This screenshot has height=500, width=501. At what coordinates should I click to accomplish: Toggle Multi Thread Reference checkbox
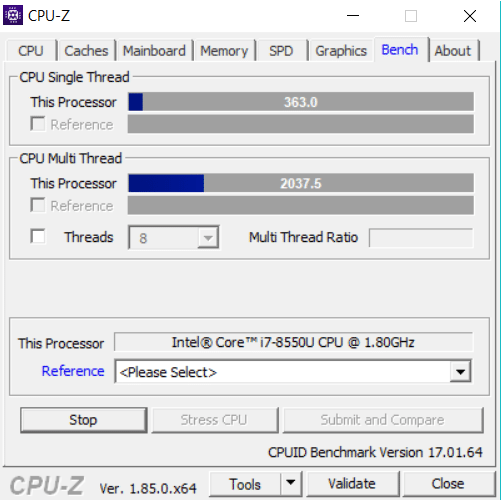[x=38, y=205]
